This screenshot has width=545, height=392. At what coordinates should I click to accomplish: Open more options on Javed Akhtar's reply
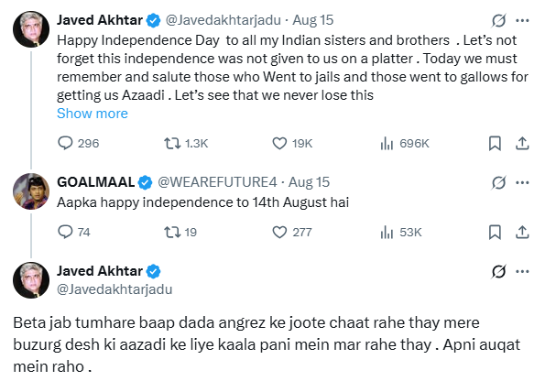pyautogui.click(x=522, y=271)
